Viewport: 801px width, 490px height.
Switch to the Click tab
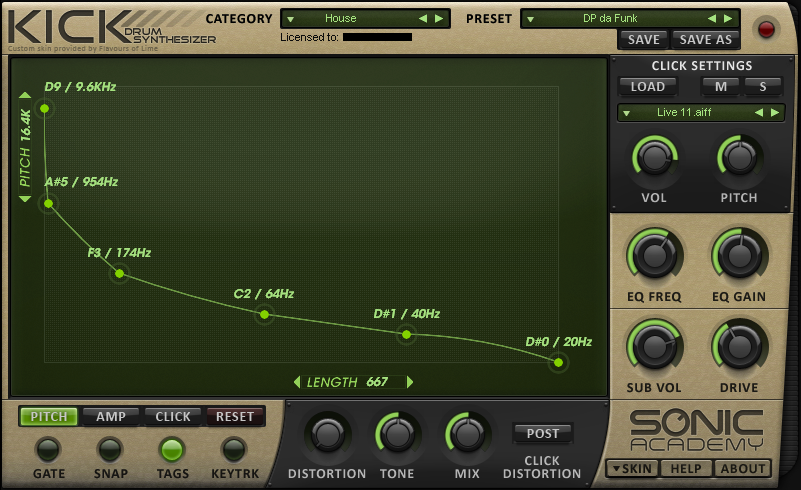pos(173,416)
